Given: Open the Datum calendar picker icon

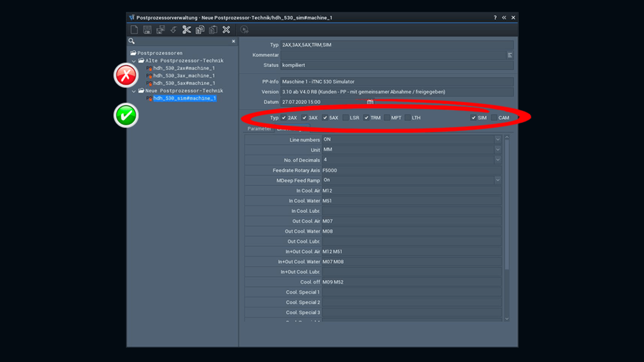Looking at the screenshot, I should point(370,102).
